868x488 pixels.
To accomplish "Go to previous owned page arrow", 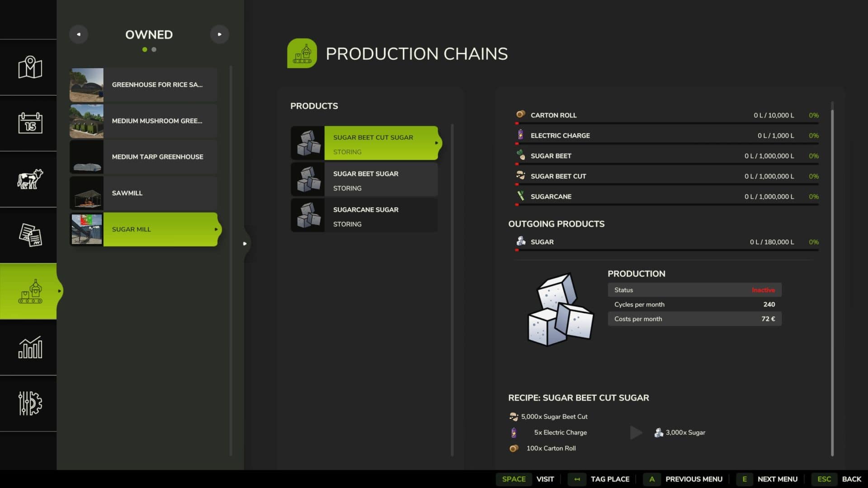I will [79, 34].
